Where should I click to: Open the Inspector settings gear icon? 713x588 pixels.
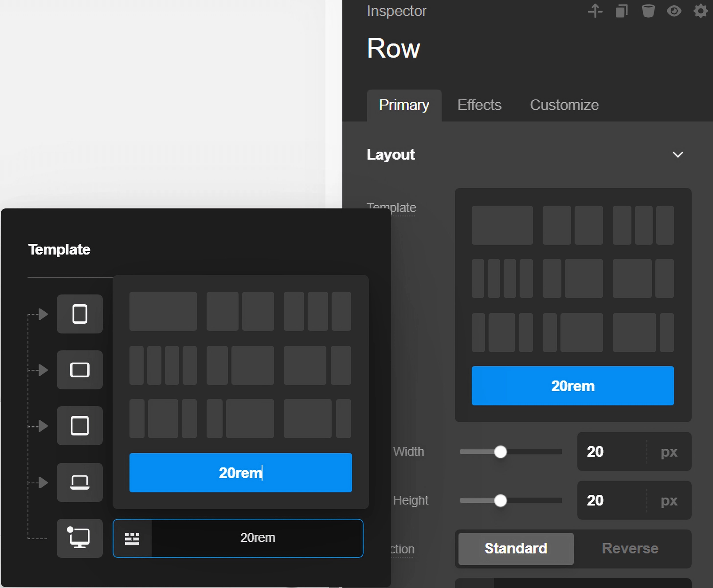coord(700,11)
